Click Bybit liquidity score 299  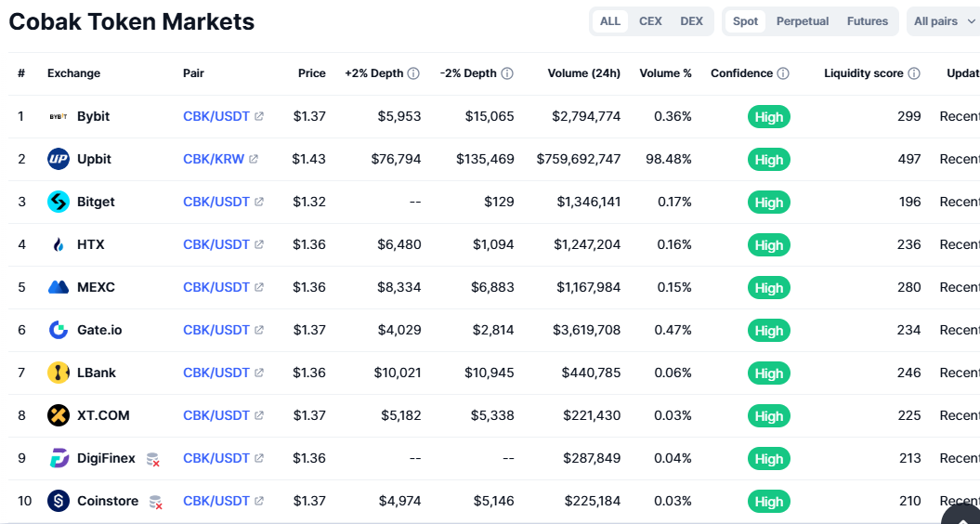click(x=909, y=116)
